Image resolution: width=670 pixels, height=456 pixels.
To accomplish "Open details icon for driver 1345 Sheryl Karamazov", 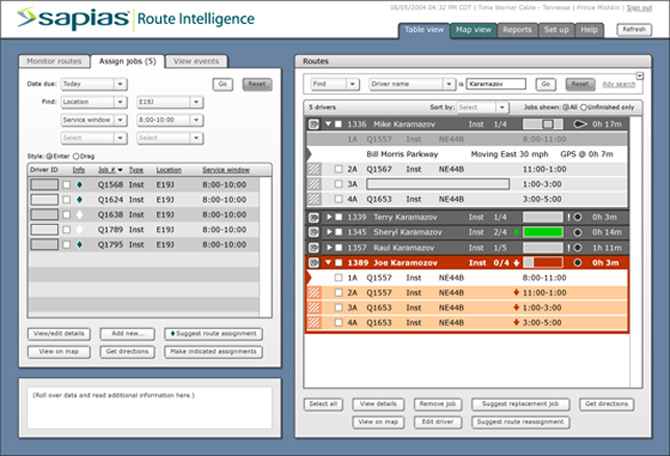I will pyautogui.click(x=314, y=232).
